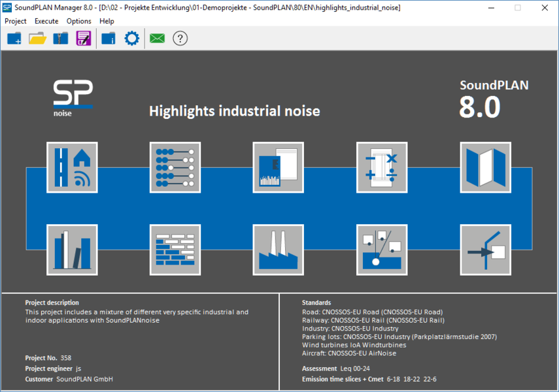Screen dimensions: 559x392
Task: Open the folded map graphics tile
Action: click(485, 167)
